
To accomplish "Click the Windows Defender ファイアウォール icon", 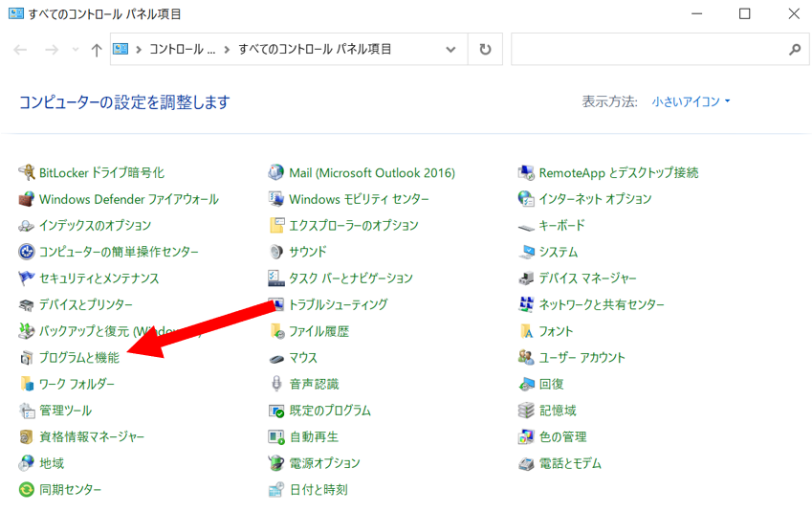I will [27, 199].
